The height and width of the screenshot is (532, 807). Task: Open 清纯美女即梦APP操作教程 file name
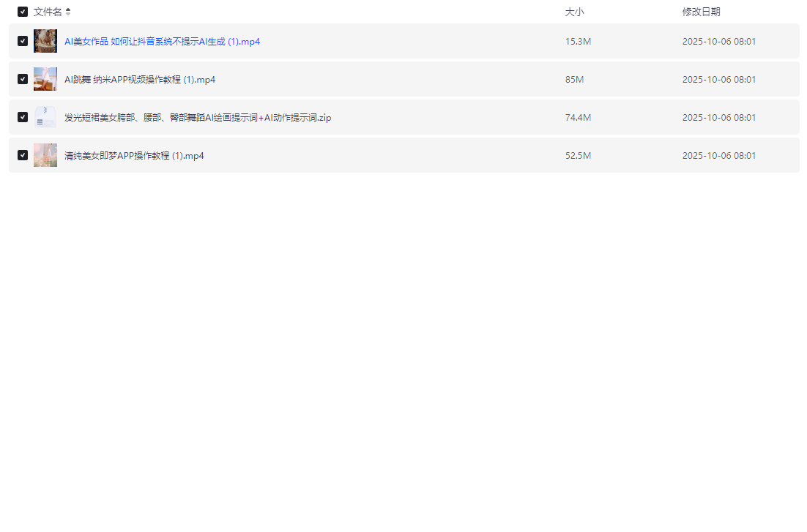point(134,156)
